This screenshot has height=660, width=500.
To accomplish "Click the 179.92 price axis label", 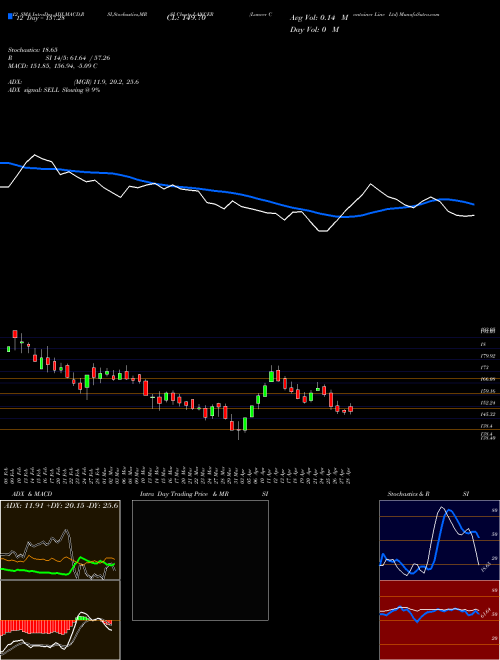I will tap(488, 356).
